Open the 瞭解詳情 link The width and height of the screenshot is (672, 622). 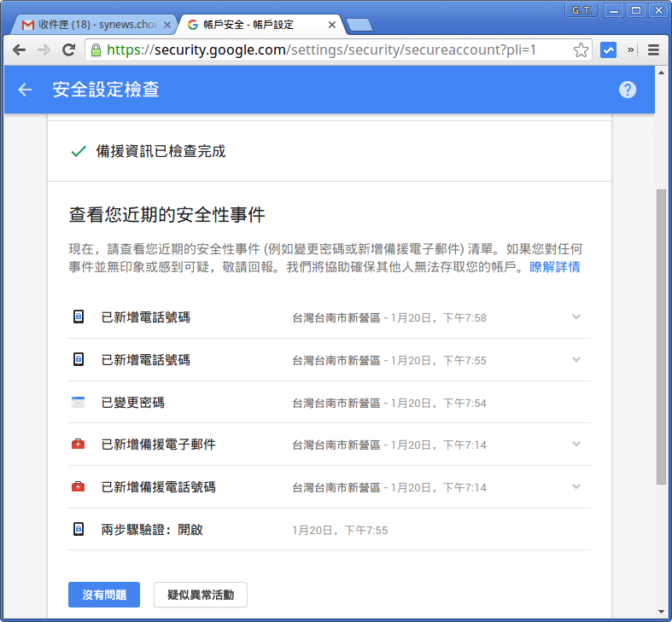click(x=554, y=267)
